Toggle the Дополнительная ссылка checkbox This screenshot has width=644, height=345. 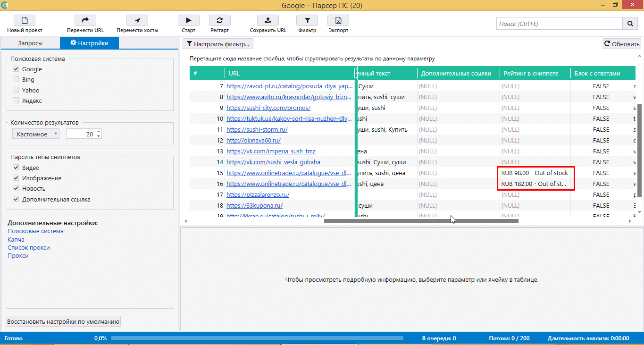[16, 199]
